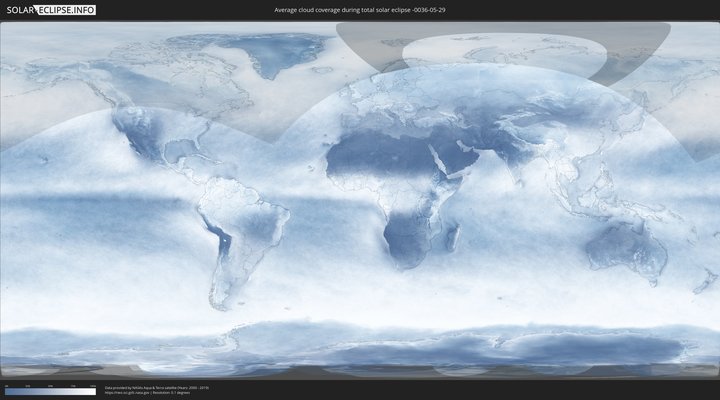Viewport: 720px width, 400px height.
Task: Click Greenland on the cloud map
Action: 268,55
